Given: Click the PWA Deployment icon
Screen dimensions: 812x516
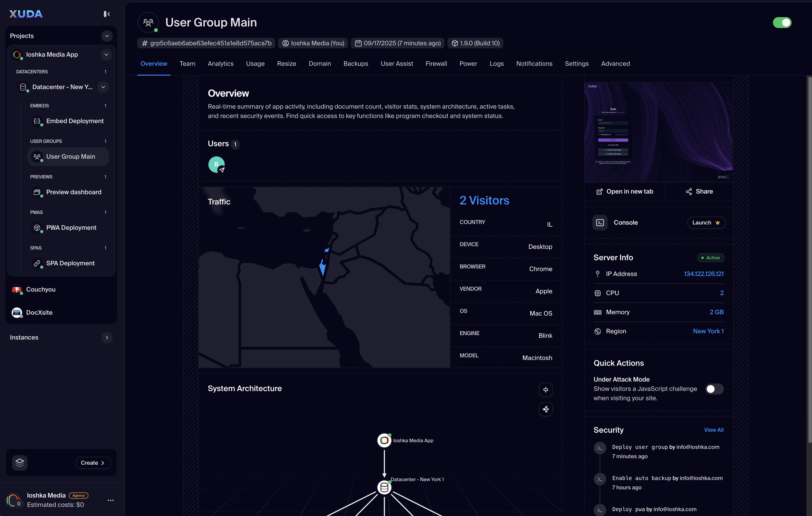Looking at the screenshot, I should pyautogui.click(x=37, y=228).
